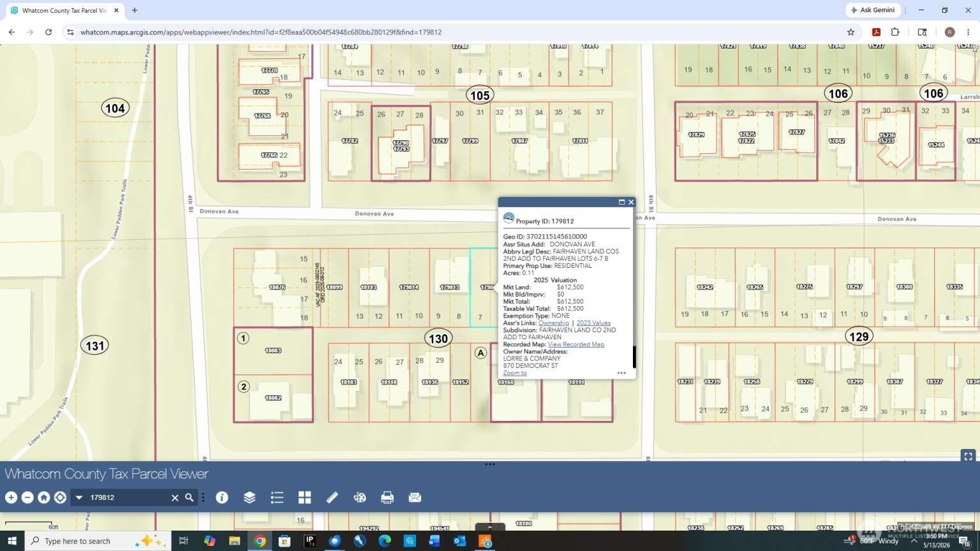Image resolution: width=980 pixels, height=551 pixels.
Task: Open a new browser tab
Action: [135, 10]
